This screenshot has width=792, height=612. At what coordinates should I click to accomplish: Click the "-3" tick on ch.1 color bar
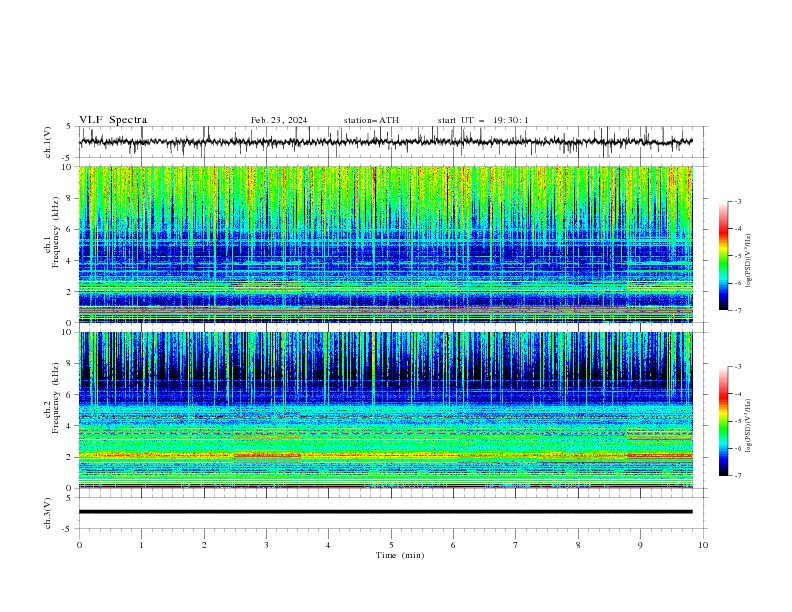(738, 201)
